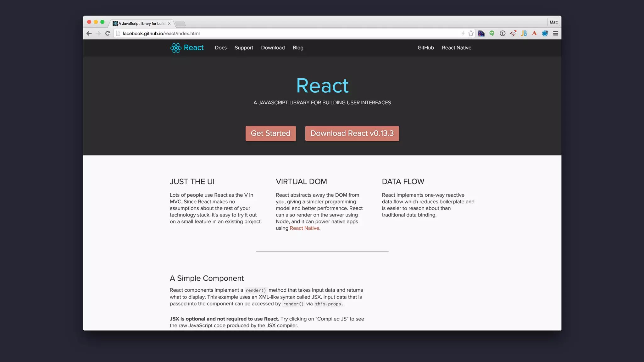
Task: Click the Get Started button
Action: [271, 134]
